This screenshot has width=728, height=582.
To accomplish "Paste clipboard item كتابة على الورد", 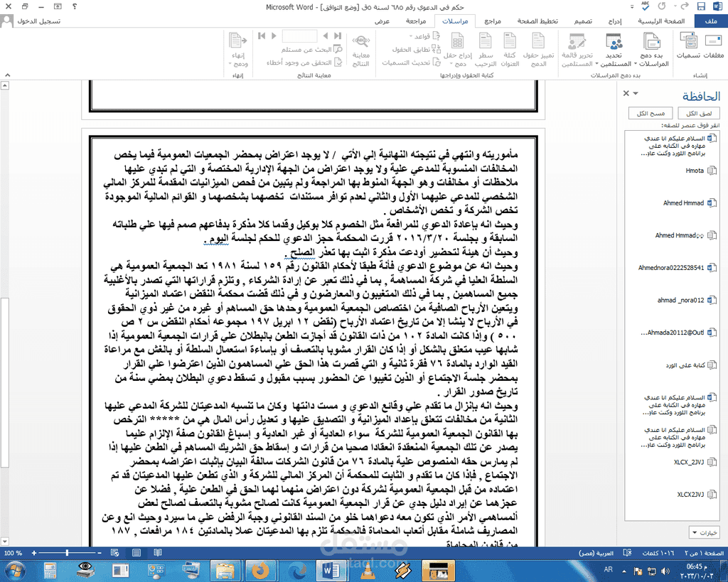I will tap(672, 365).
